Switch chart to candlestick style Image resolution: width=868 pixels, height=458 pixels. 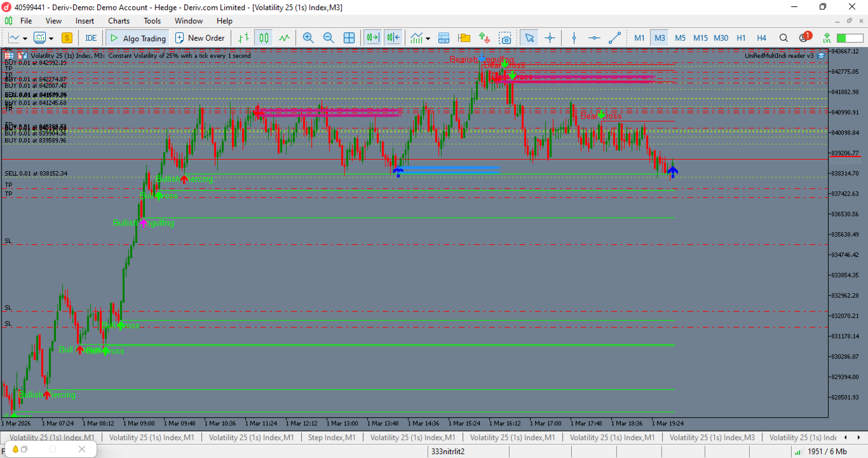point(264,38)
